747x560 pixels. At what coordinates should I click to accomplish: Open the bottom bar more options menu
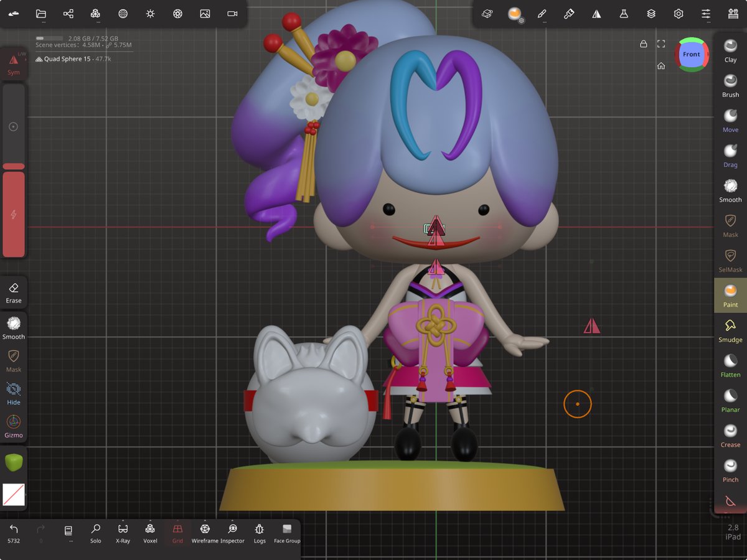tap(68, 533)
